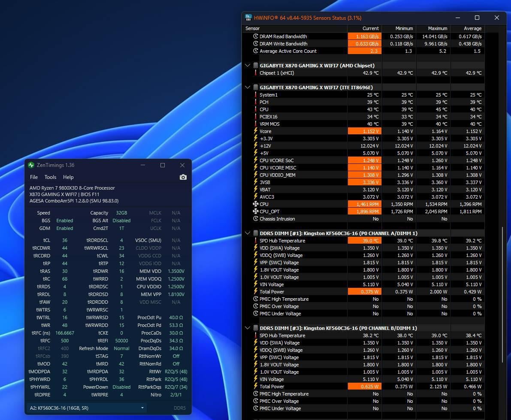Collapse the ITE IT8696E sensor group
The width and height of the screenshot is (511, 420).
point(248,88)
